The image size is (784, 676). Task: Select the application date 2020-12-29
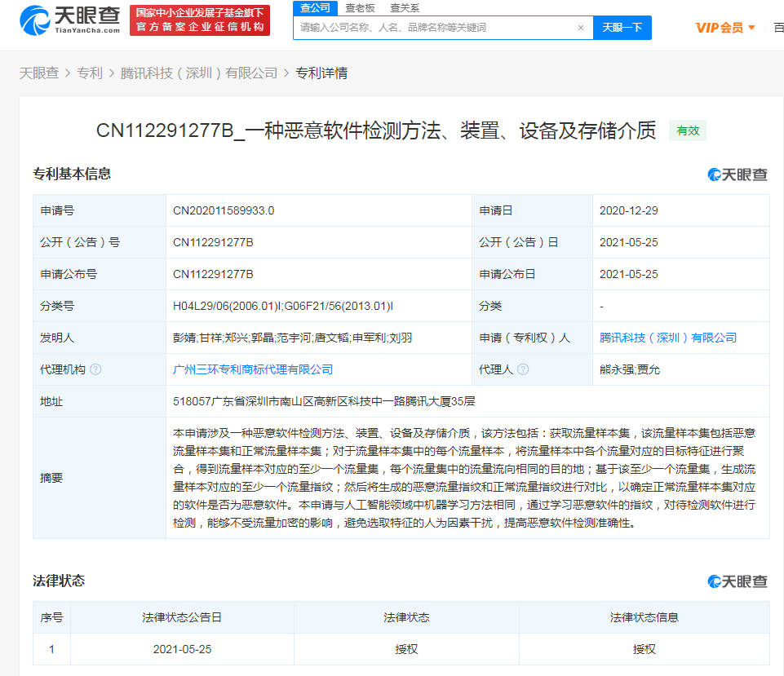click(x=628, y=210)
